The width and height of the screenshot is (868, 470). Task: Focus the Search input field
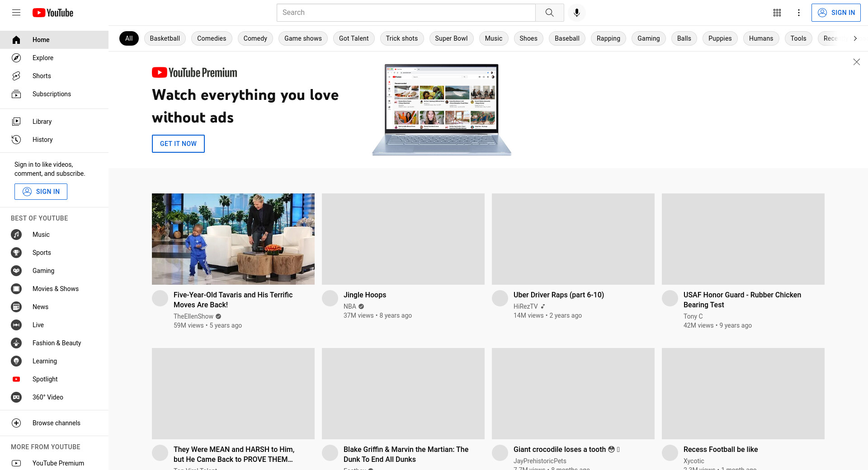406,13
